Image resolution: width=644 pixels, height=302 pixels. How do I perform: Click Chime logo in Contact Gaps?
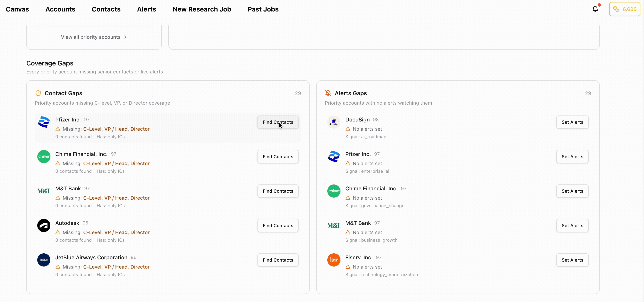44,157
